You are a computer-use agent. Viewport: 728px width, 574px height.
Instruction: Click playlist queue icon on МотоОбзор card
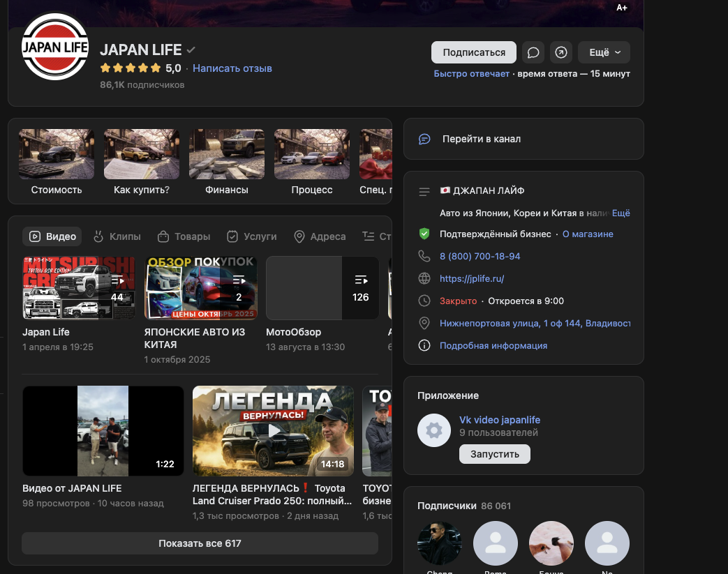click(x=361, y=280)
